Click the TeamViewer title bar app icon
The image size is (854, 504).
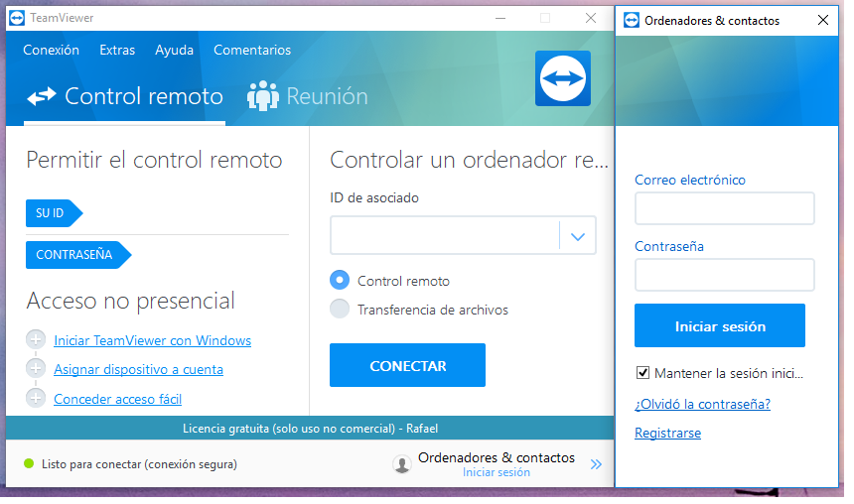tap(17, 18)
